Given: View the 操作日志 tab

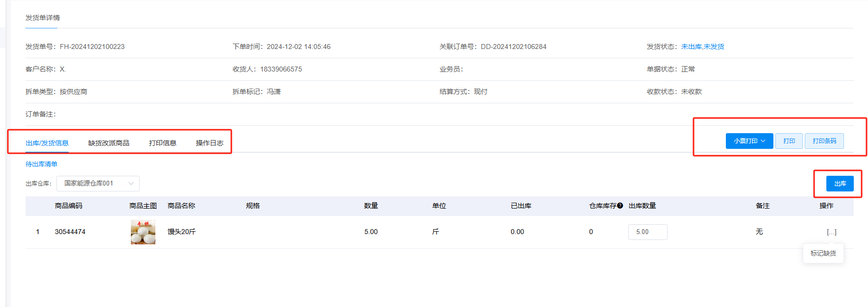Looking at the screenshot, I should [x=209, y=143].
